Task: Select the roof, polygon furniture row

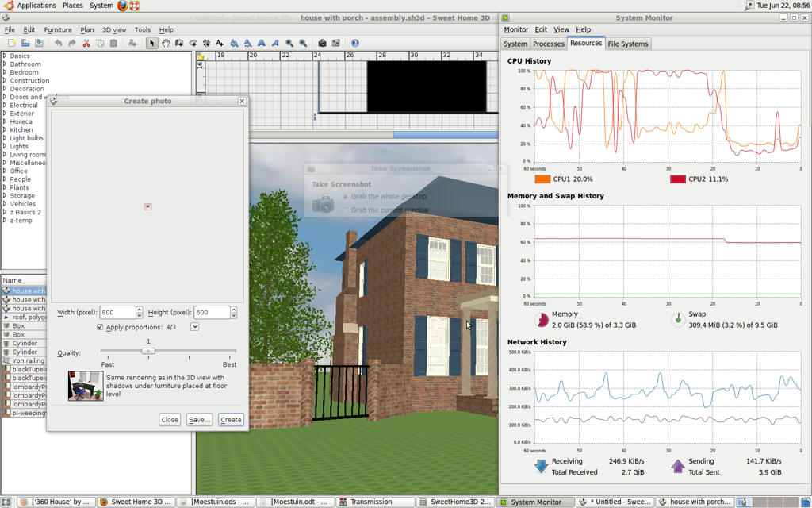Action: (x=25, y=317)
